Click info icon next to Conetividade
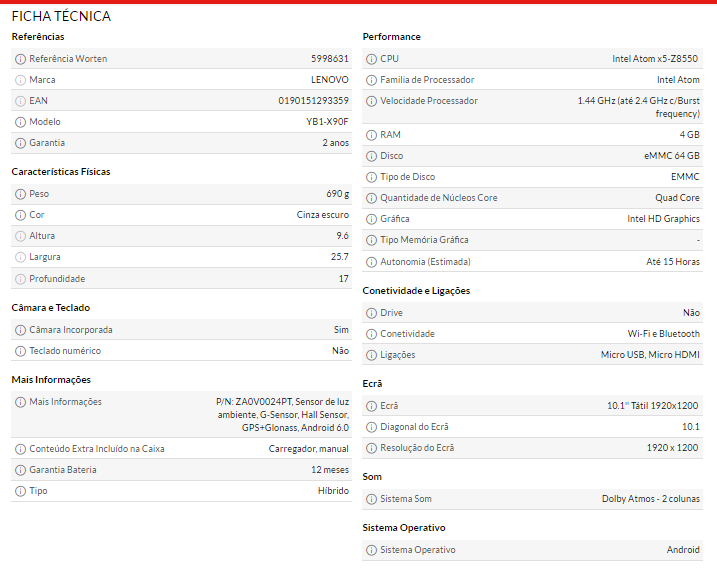 pyautogui.click(x=371, y=334)
